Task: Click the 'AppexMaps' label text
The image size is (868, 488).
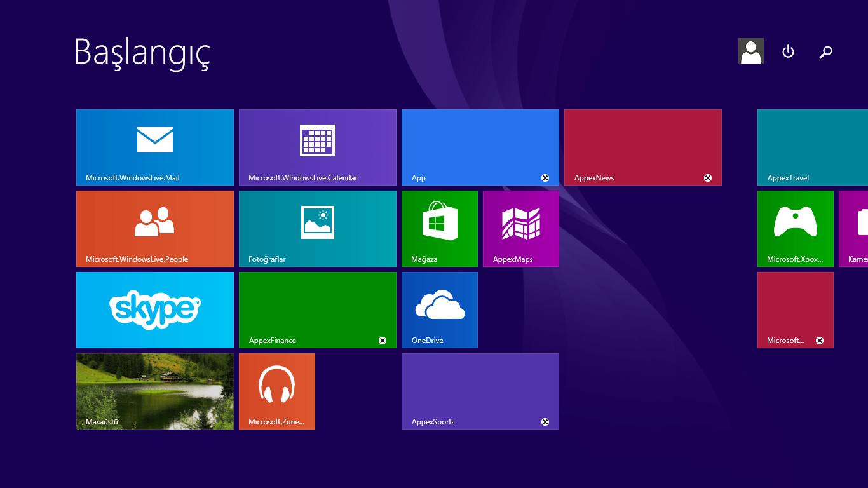Action: (x=513, y=259)
